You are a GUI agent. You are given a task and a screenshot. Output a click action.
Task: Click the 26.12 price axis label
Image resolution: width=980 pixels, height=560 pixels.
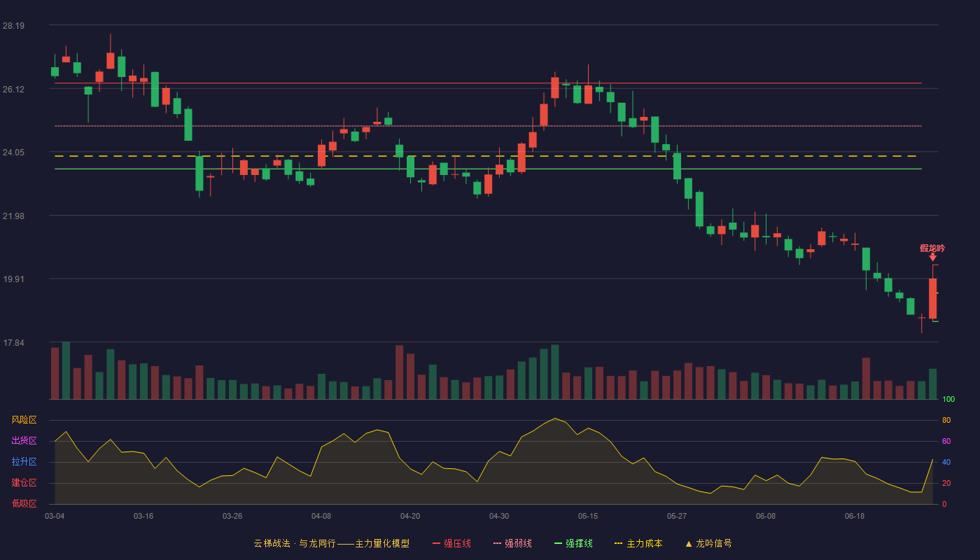[x=13, y=89]
